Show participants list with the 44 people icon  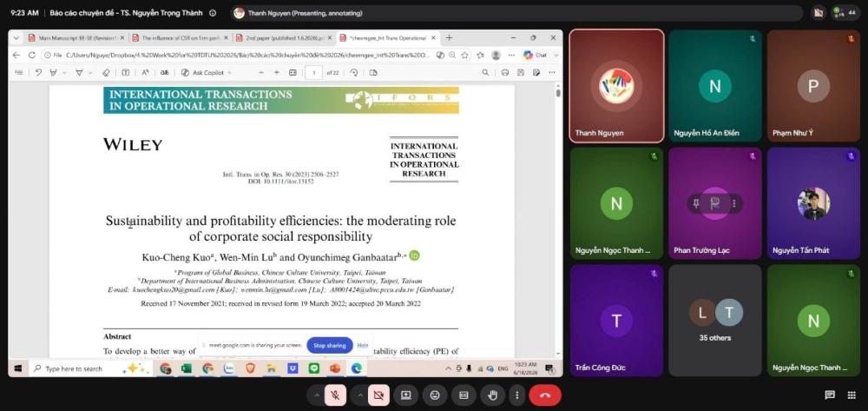(x=845, y=13)
